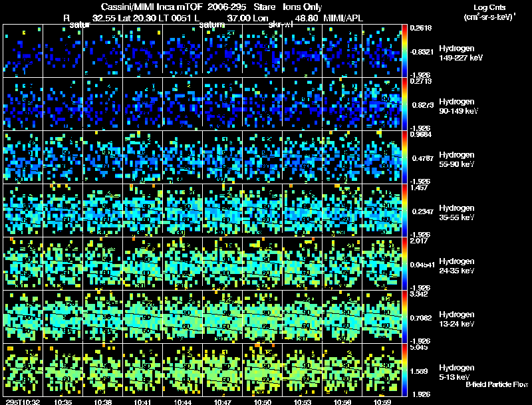Click the 3.342 colorbar value
Image resolution: width=532 pixels, height=405 pixels.
click(419, 294)
